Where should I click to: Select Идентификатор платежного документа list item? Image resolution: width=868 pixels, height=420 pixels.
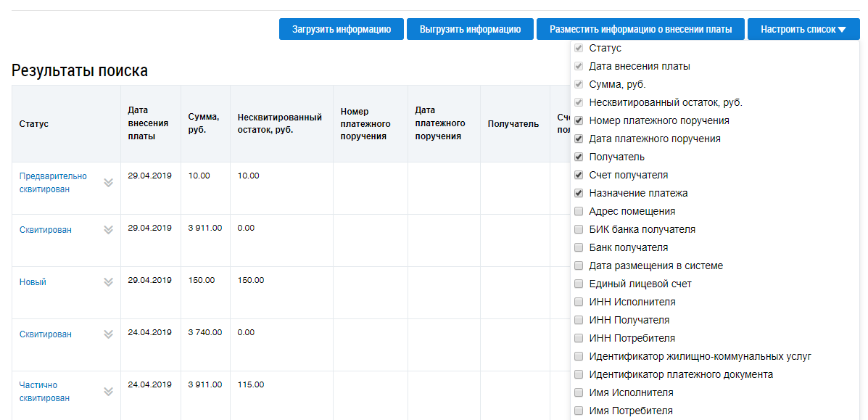point(680,374)
